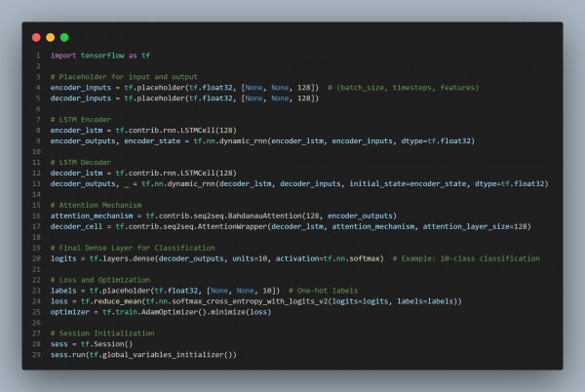This screenshot has height=392, width=585.
Task: Click '# Final Dense Layer for Classification' comment
Action: click(133, 248)
